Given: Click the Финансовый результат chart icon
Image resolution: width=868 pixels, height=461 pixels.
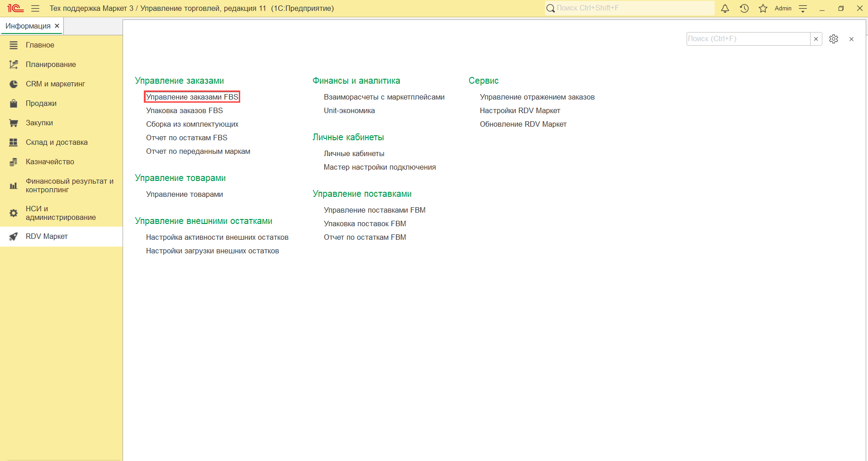Looking at the screenshot, I should (14, 185).
